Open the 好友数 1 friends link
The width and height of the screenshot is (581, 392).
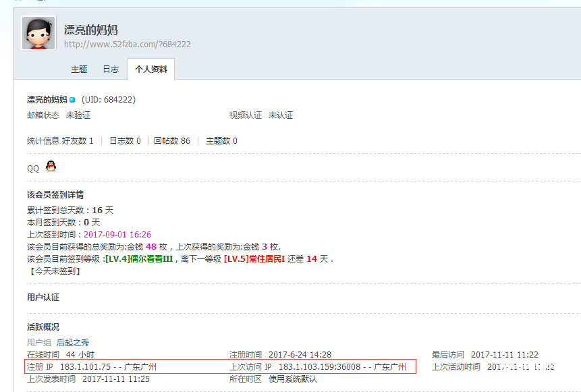78,141
